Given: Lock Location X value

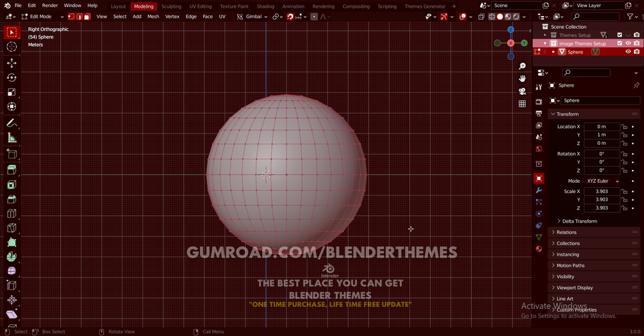Looking at the screenshot, I should click(x=624, y=126).
